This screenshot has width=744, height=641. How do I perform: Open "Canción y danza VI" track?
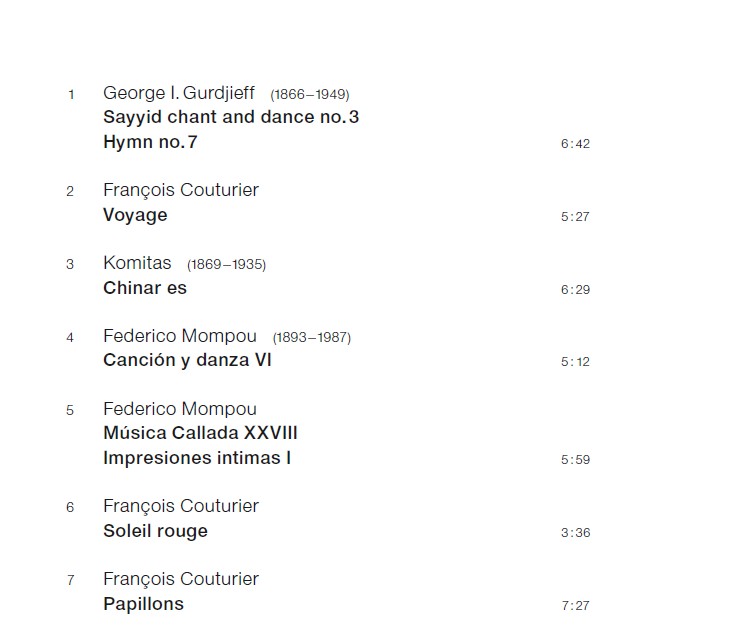click(187, 360)
